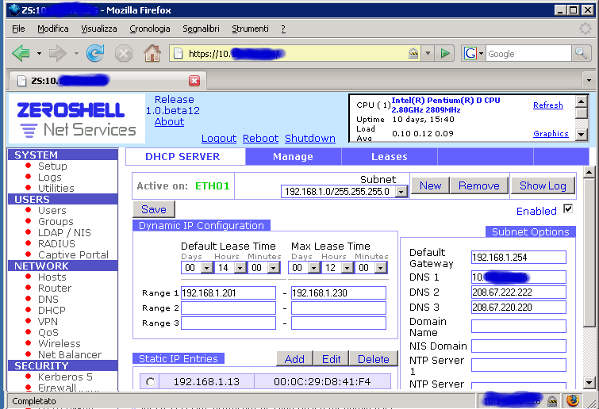Add a static IP entry

[295, 359]
